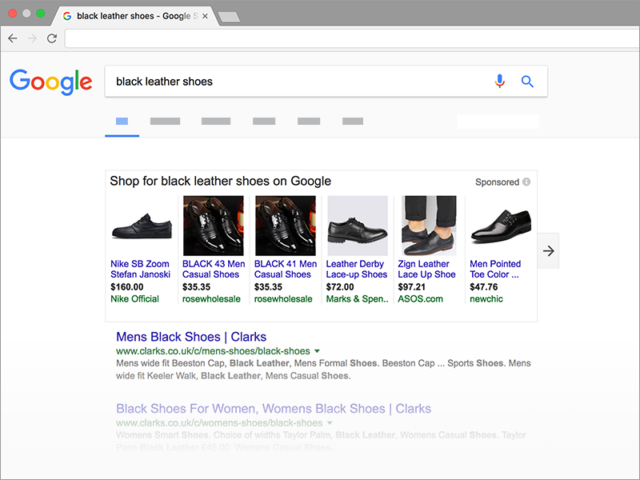Open Leather Derby shoe image
Screen dimensions: 640x480
point(357,226)
